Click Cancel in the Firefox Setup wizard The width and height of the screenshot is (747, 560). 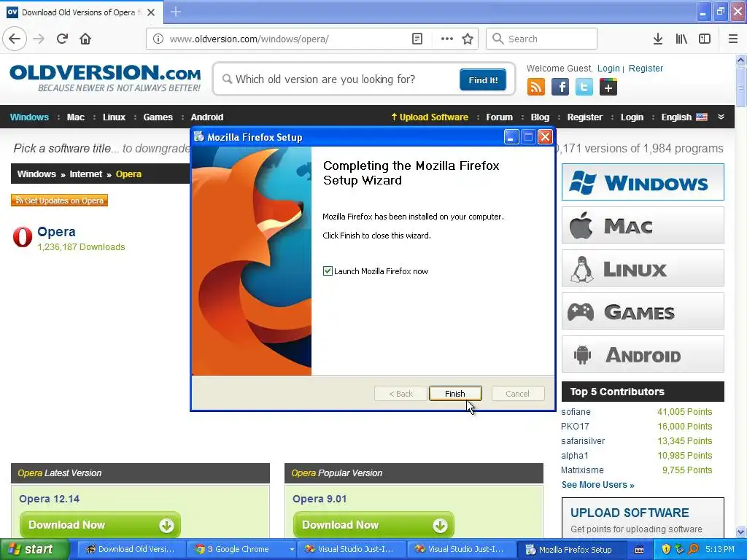[517, 393]
